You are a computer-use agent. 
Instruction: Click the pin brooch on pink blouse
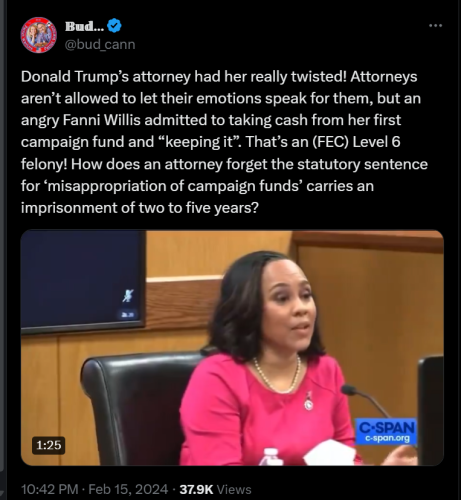point(309,402)
